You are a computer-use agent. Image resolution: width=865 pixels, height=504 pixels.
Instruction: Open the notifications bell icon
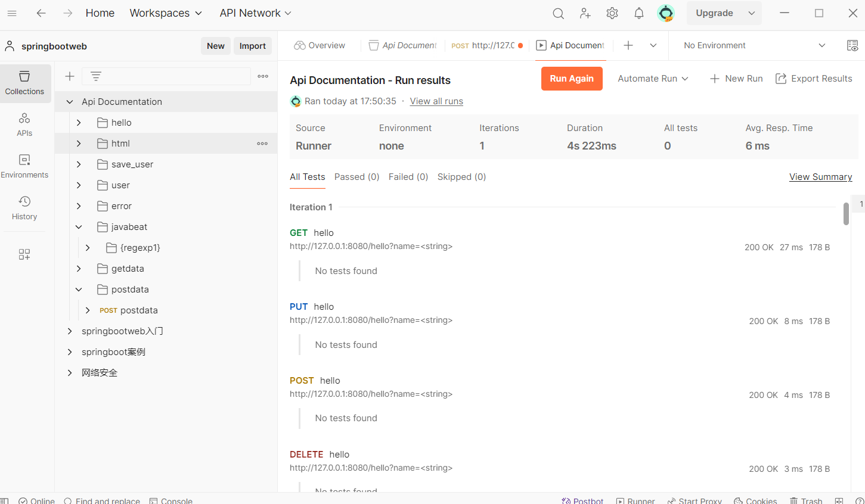tap(639, 13)
